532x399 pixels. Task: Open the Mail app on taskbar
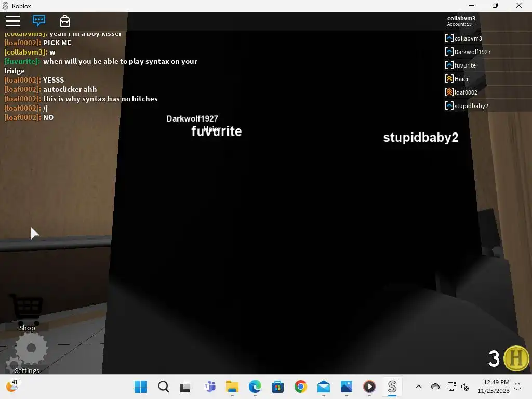point(323,387)
